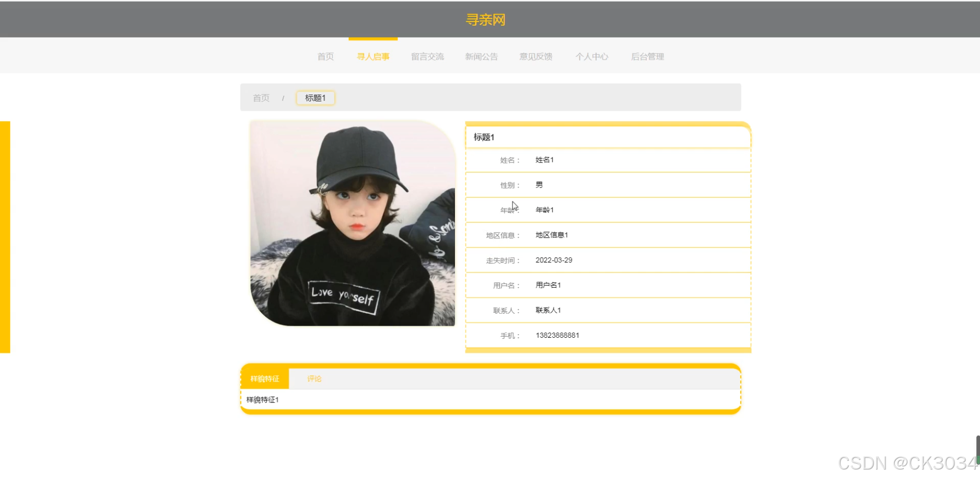Click the 联系人1 contact value
Viewport: 980px width, 480px height.
[548, 310]
